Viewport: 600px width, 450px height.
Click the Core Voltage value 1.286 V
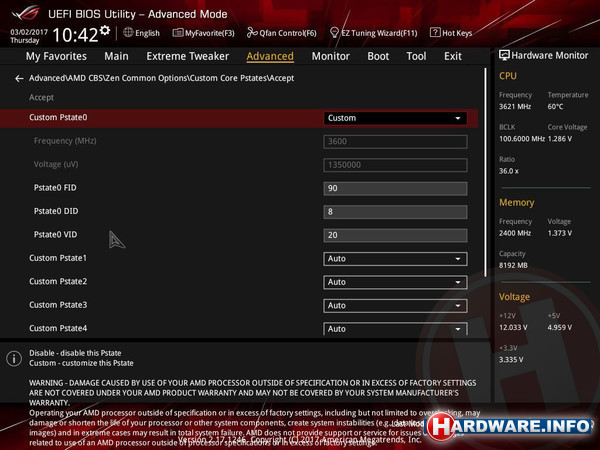coord(559,139)
